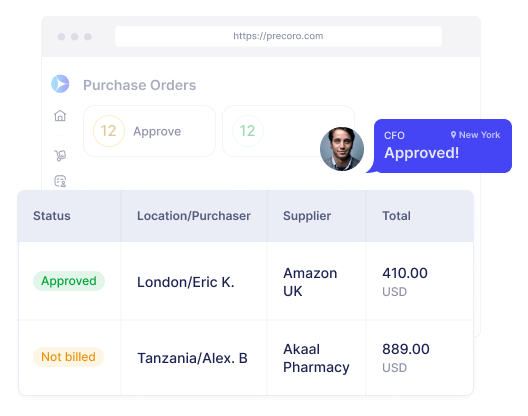Image resolution: width=528 pixels, height=416 pixels.
Task: Click the Approved status badge
Action: click(x=69, y=281)
